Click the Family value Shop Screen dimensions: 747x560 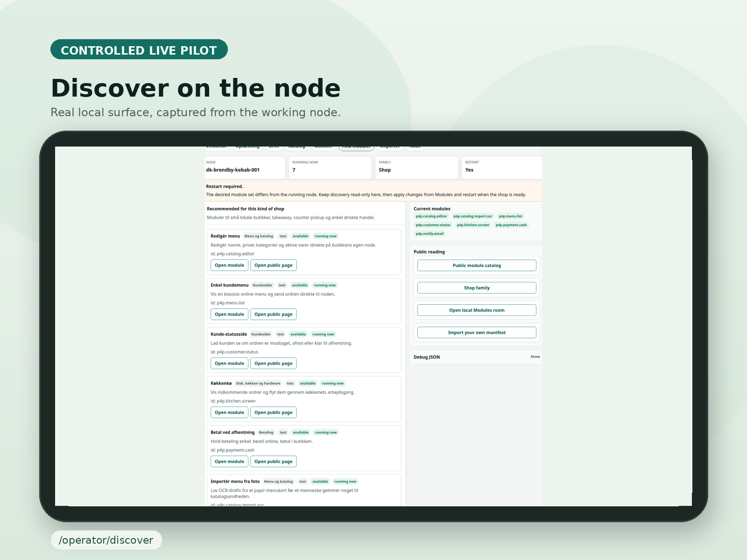pyautogui.click(x=385, y=170)
